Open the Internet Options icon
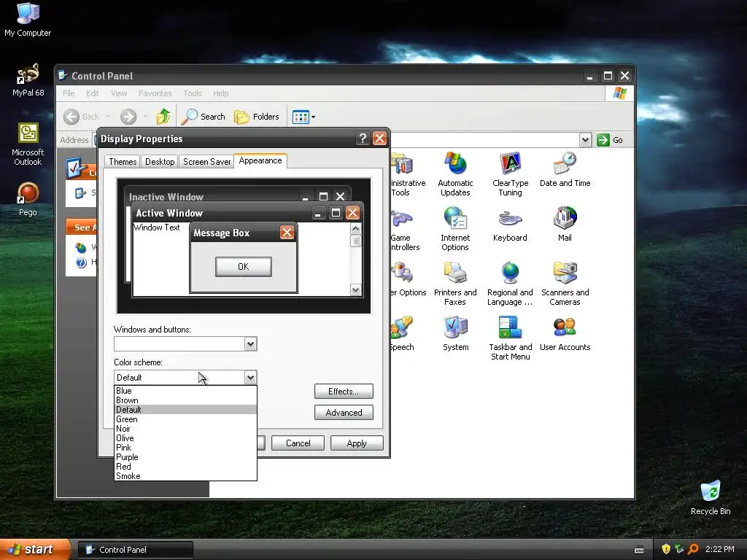The height and width of the screenshot is (560, 747). (455, 228)
